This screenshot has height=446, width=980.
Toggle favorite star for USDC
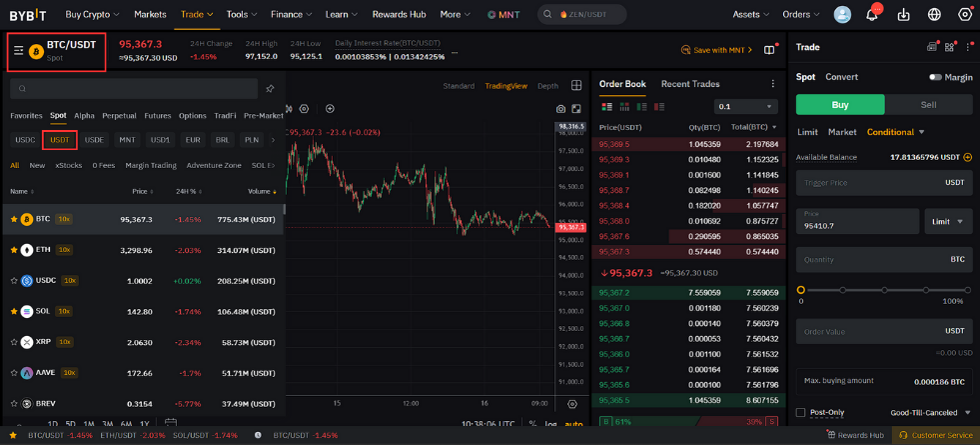point(14,281)
